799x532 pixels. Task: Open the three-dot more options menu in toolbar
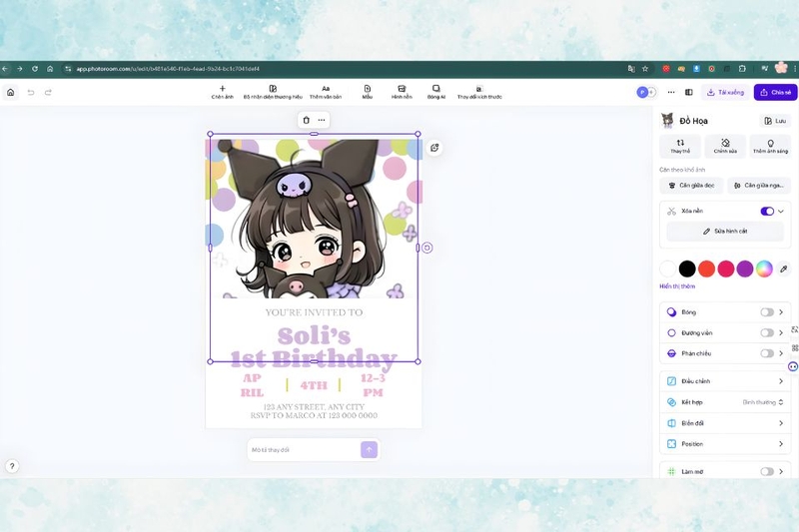671,92
